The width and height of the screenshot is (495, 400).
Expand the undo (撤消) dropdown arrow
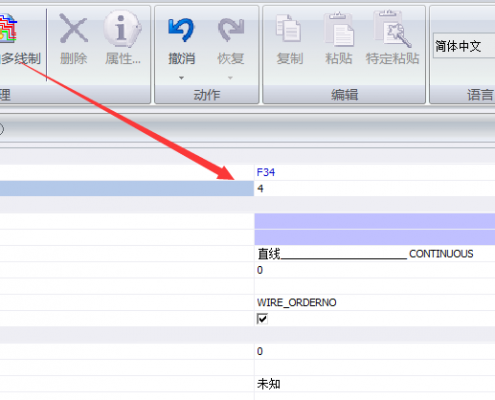tap(181, 78)
